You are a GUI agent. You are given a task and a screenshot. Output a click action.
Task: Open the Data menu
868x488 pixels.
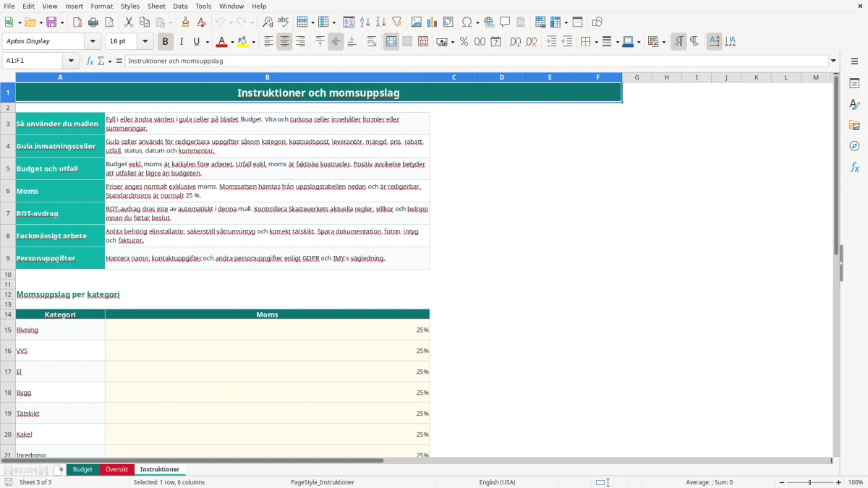click(180, 6)
